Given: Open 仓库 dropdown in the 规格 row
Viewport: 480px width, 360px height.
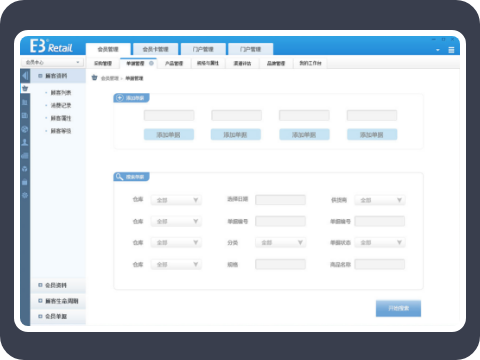Looking at the screenshot, I should (x=176, y=264).
